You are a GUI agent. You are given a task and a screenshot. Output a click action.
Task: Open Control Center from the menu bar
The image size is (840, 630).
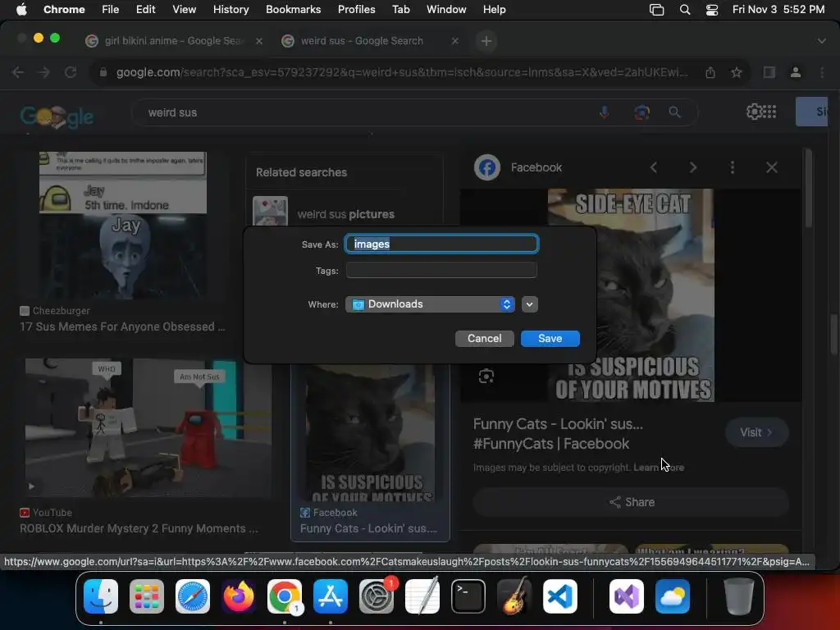711,9
